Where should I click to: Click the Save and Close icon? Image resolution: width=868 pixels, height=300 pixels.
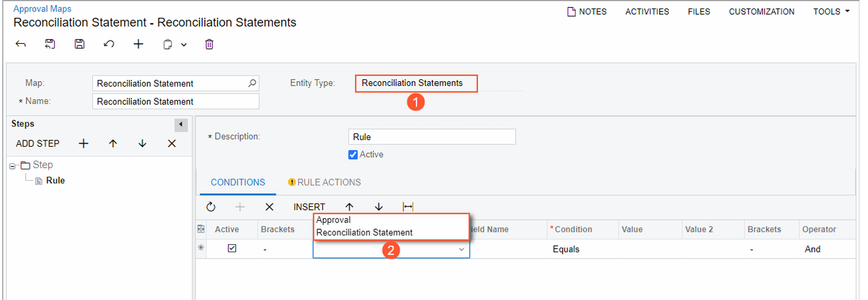[50, 44]
